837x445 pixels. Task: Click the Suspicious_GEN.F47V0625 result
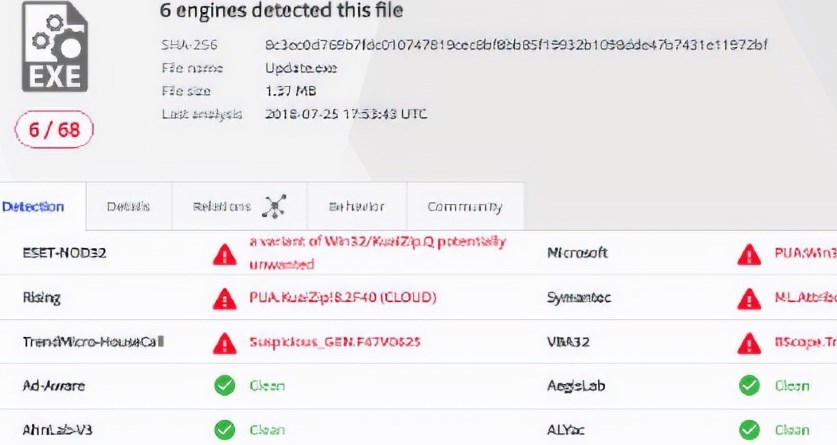click(335, 341)
